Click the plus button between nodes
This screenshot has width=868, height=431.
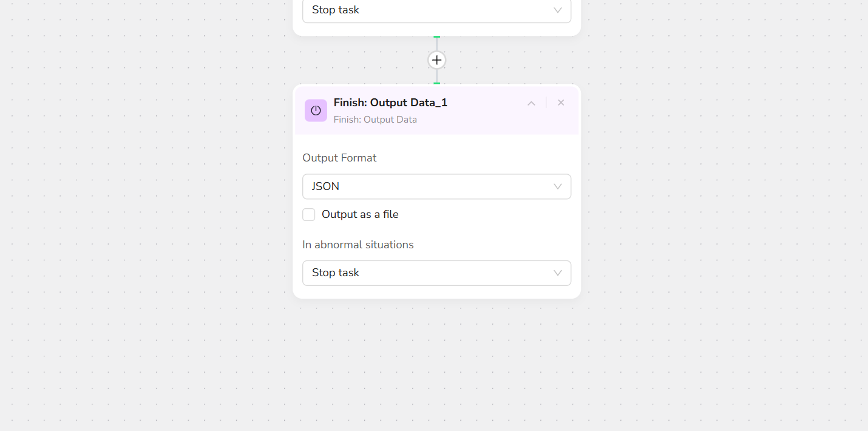pos(436,60)
